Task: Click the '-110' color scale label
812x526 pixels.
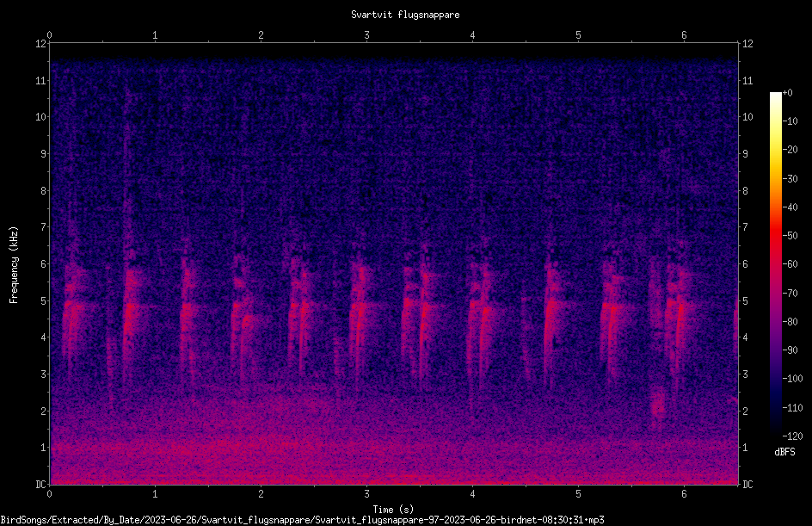Action: click(793, 408)
